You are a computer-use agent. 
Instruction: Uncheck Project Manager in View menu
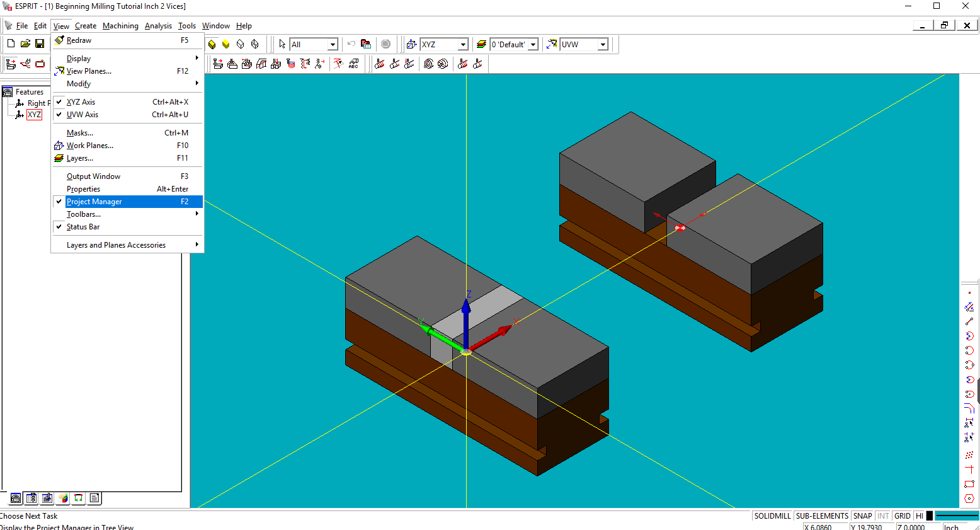(127, 202)
